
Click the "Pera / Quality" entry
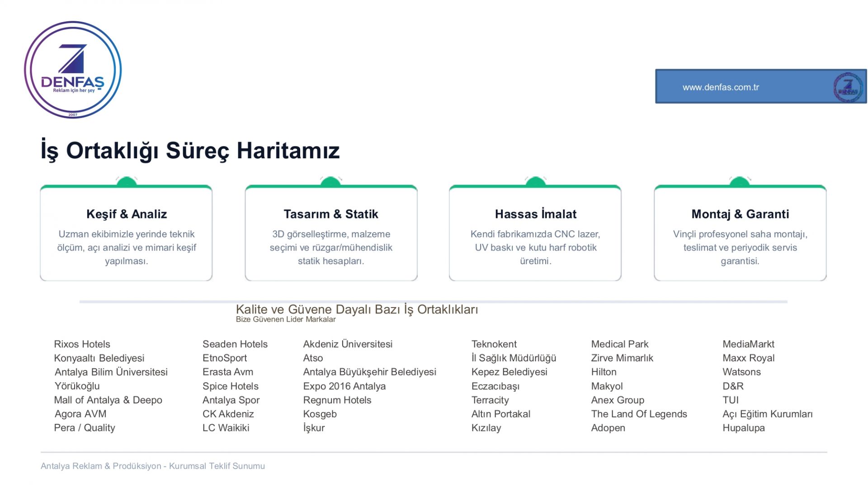coord(85,428)
